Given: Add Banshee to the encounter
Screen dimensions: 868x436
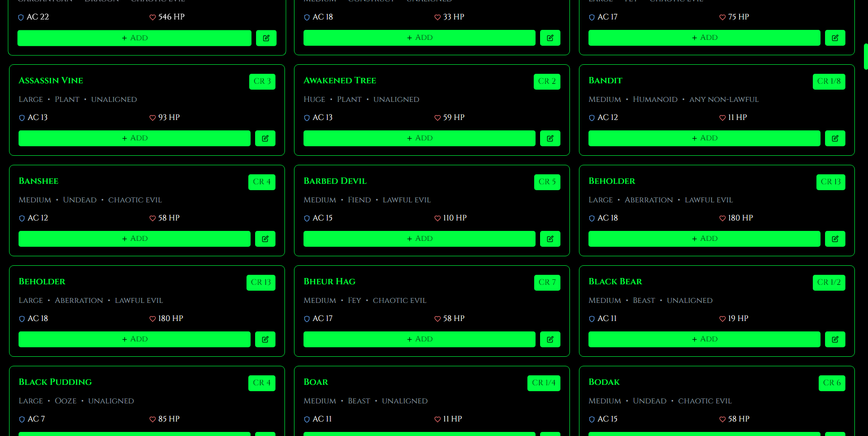Looking at the screenshot, I should pos(134,239).
